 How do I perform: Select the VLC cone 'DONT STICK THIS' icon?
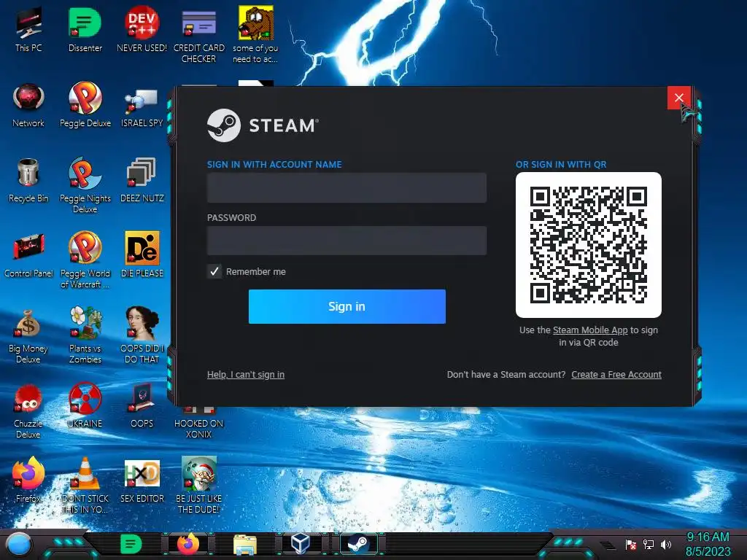pyautogui.click(x=85, y=485)
